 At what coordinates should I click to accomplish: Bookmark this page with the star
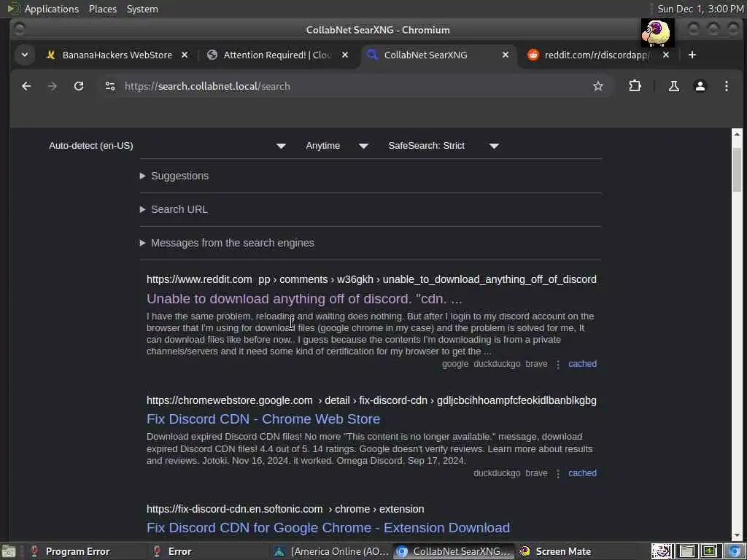pyautogui.click(x=598, y=86)
